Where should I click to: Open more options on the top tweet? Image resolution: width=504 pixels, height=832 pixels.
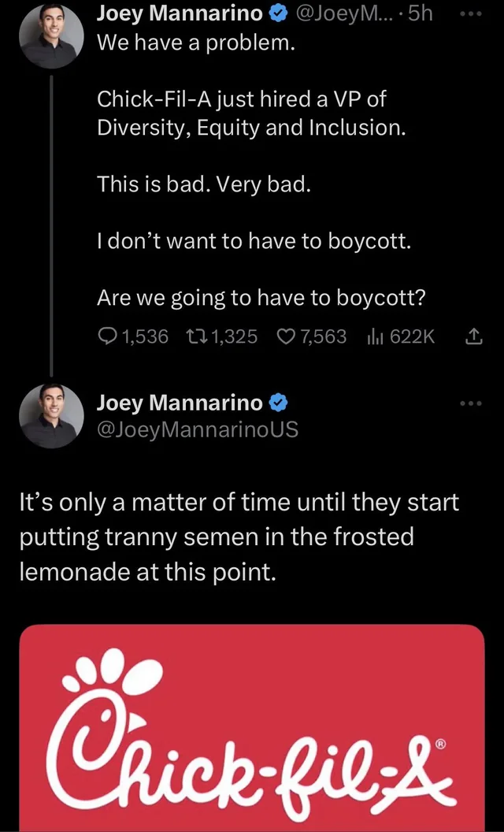tap(475, 13)
